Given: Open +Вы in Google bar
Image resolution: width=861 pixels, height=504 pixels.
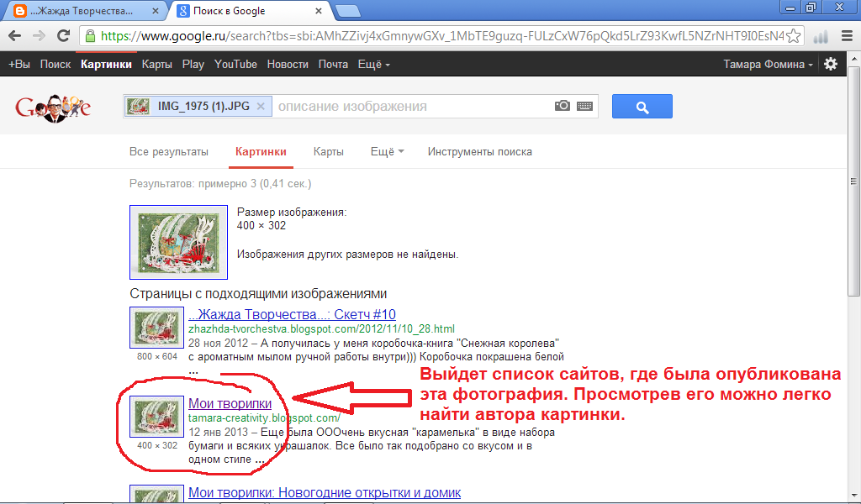Looking at the screenshot, I should point(19,64).
